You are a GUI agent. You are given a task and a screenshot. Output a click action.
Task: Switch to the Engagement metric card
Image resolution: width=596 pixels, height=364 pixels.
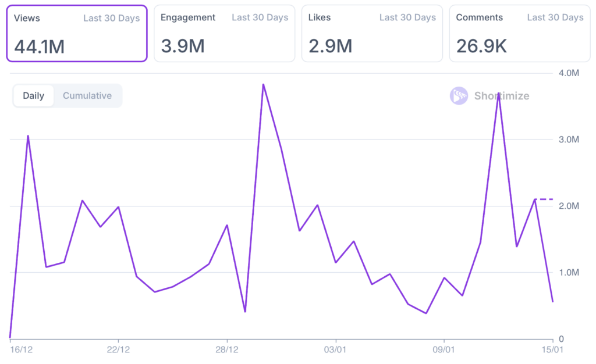point(224,34)
